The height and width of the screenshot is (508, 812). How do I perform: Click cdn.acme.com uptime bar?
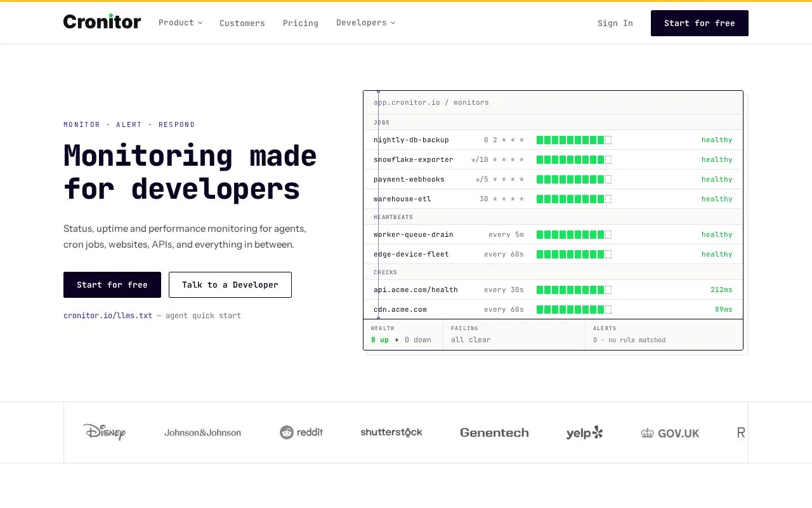pyautogui.click(x=574, y=310)
